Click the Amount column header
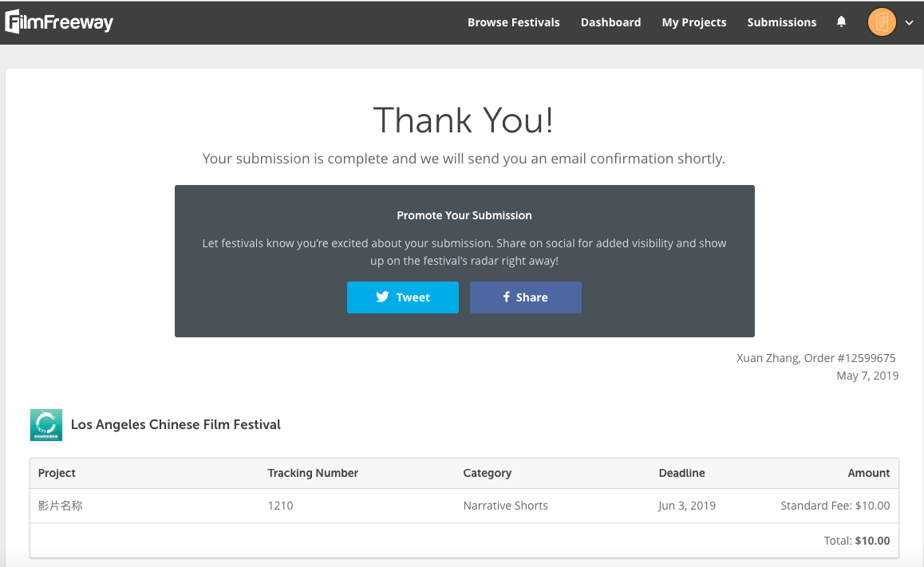Image resolution: width=924 pixels, height=567 pixels. [x=869, y=473]
